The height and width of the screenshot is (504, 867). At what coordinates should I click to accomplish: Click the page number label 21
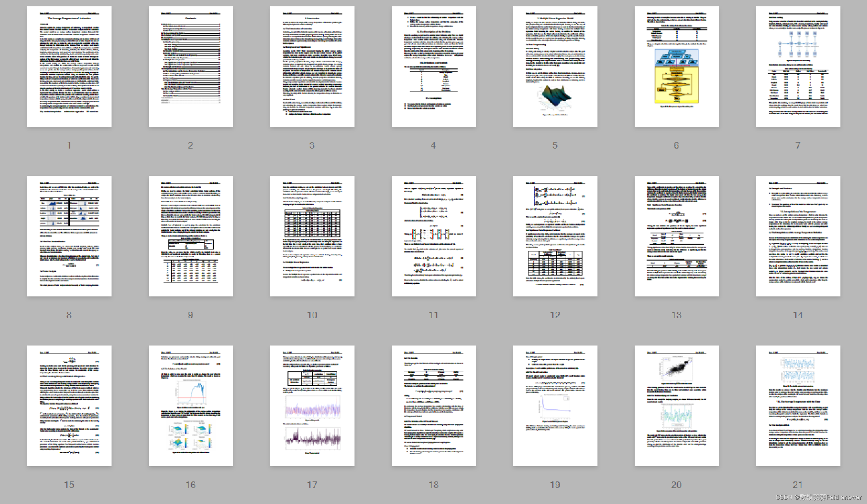798,485
